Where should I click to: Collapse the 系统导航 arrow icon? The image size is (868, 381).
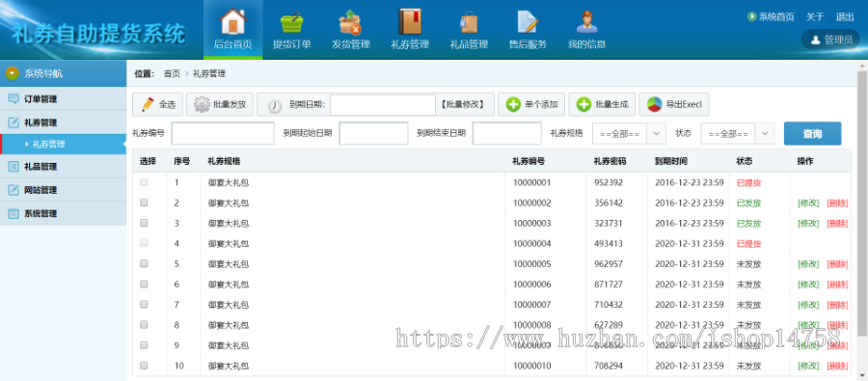[13, 73]
